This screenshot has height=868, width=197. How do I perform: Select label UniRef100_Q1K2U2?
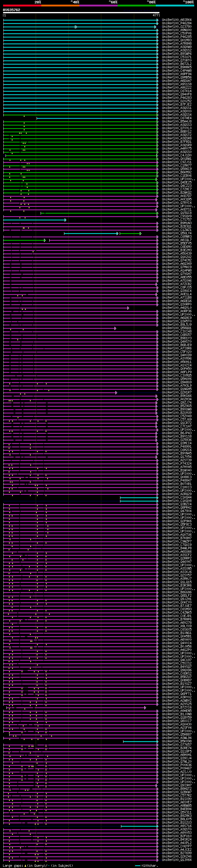(x=177, y=257)
